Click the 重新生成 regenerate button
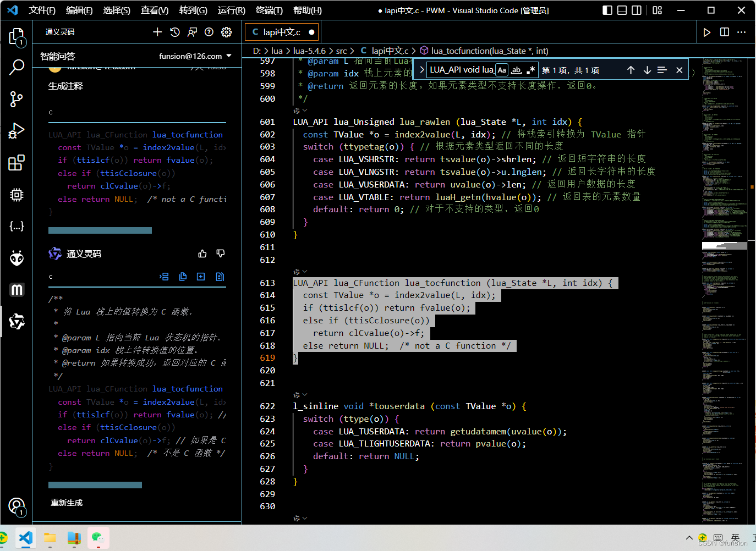The image size is (756, 551). 67,503
